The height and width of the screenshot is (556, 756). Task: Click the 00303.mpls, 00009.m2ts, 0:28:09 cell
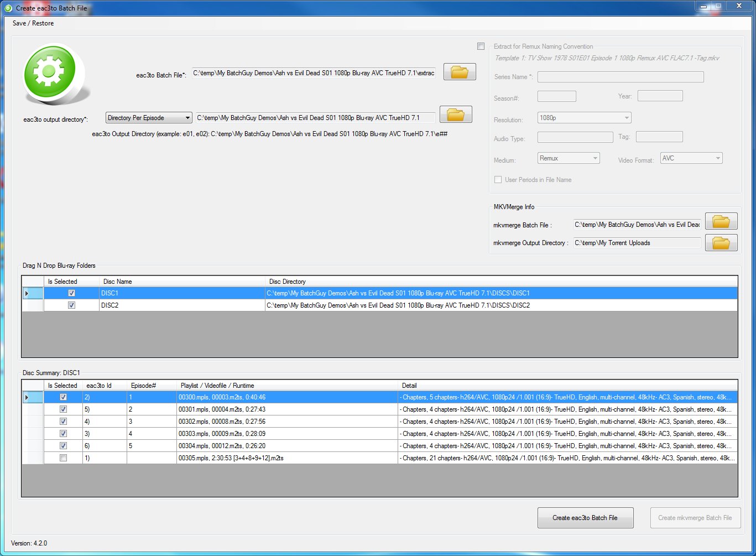(287, 434)
